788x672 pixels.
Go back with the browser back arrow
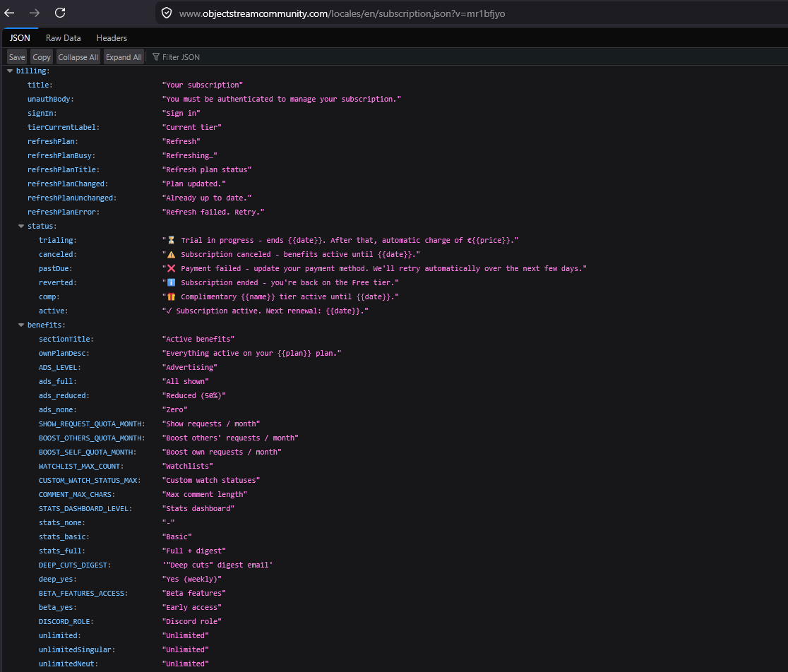9,13
